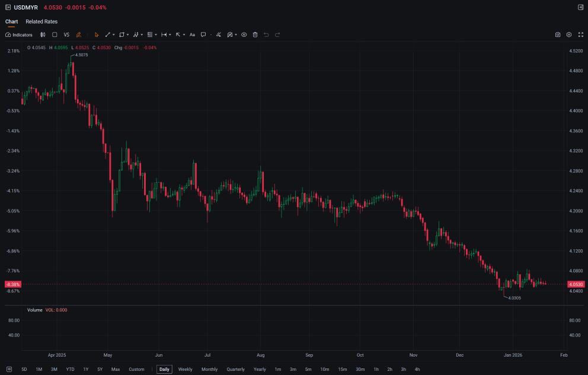The height and width of the screenshot is (375, 588).
Task: Click the redo arrow
Action: pos(277,35)
